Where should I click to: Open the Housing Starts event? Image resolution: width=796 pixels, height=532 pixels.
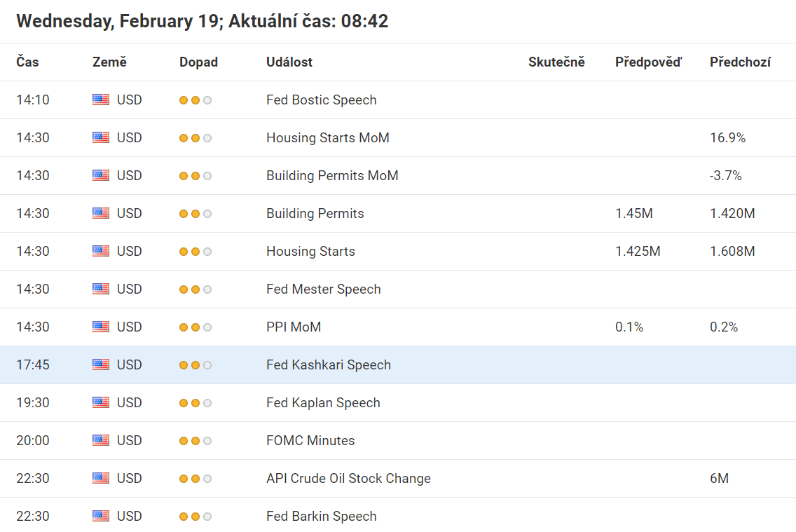310,251
